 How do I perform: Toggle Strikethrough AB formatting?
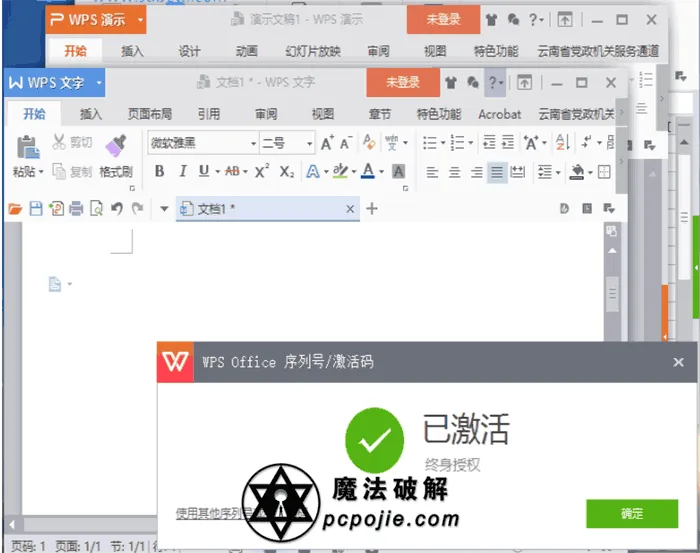click(x=233, y=171)
